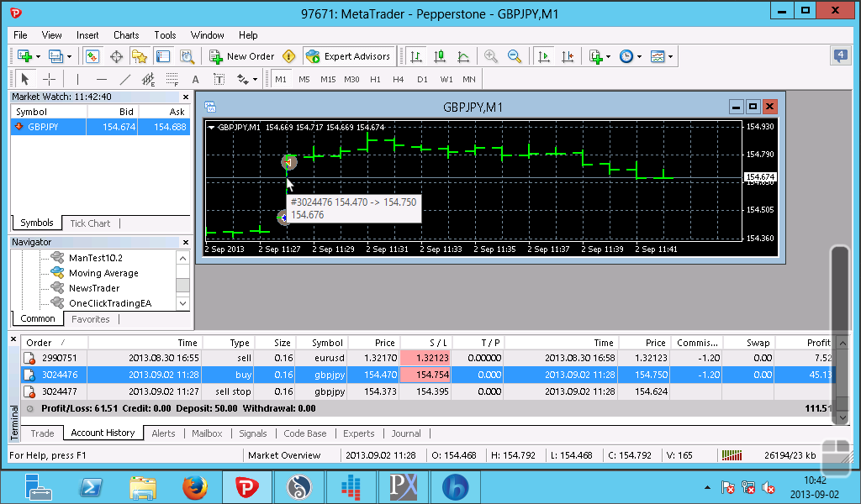Select the Text Label tool
The width and height of the screenshot is (861, 504).
coord(219,80)
